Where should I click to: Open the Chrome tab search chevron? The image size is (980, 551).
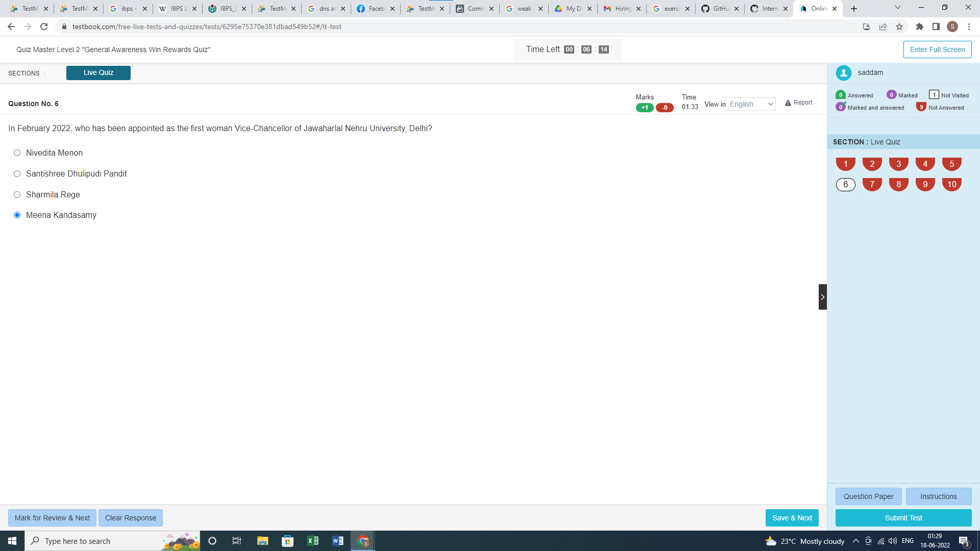(x=897, y=8)
